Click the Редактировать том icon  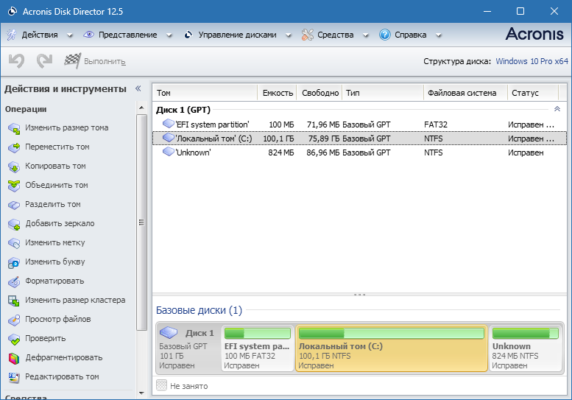[14, 377]
